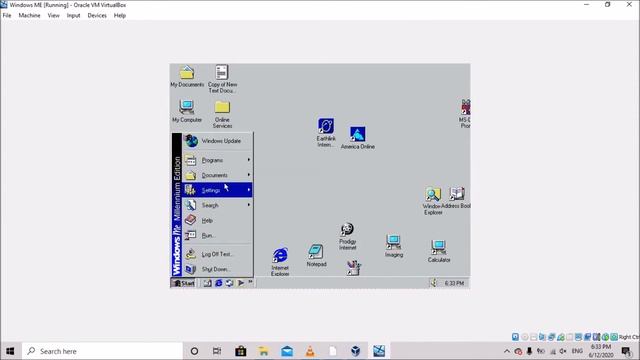Screen dimensions: 640x360
Task: Click the VirtualBox hard disk status icon
Action: 516,337
